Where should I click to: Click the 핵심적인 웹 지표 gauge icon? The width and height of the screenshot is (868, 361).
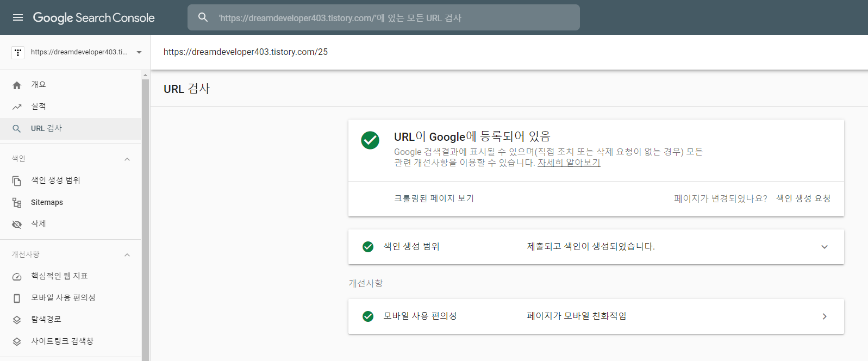(17, 276)
